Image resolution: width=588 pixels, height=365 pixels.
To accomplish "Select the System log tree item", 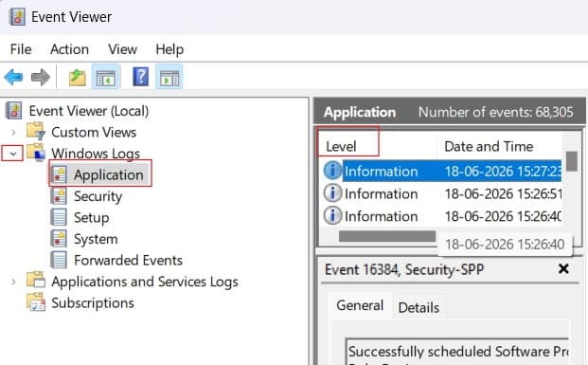I will [x=96, y=239].
